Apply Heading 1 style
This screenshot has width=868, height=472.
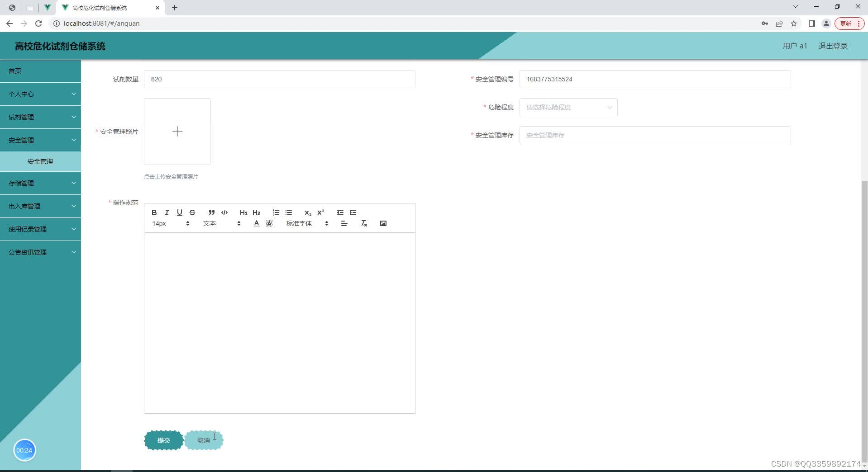pos(243,212)
